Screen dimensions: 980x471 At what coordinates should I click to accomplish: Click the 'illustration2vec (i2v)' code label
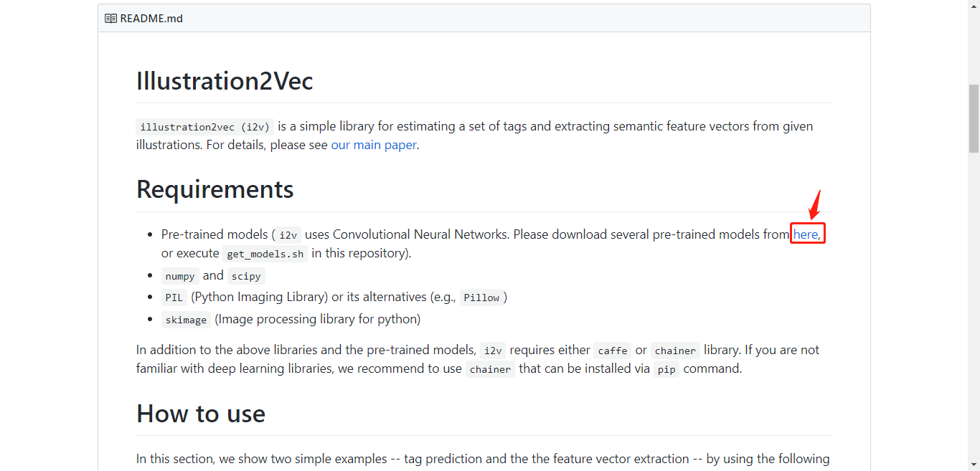(x=204, y=127)
